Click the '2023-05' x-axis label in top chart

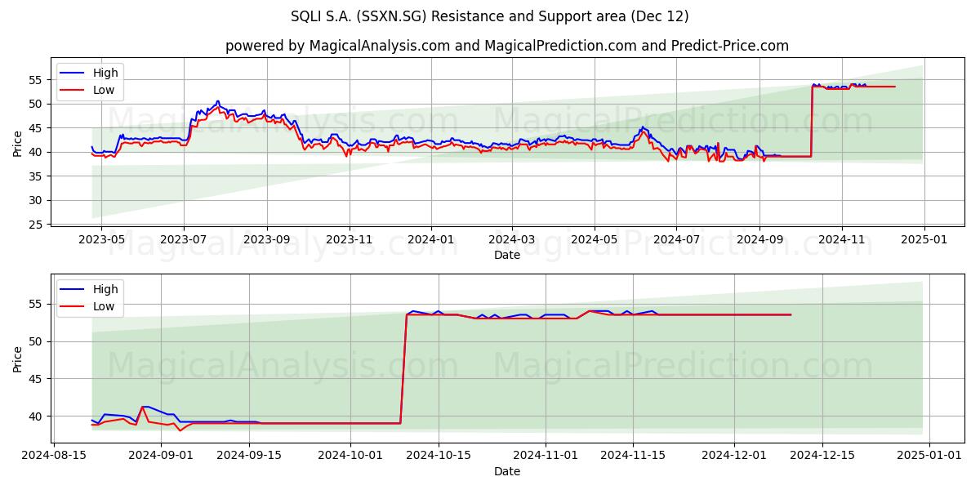[101, 241]
